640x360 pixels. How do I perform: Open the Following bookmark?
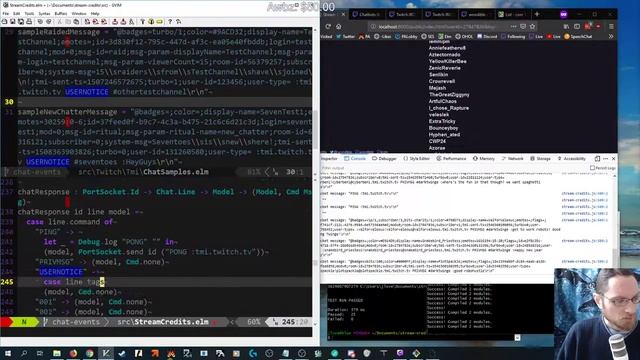[x=513, y=36]
